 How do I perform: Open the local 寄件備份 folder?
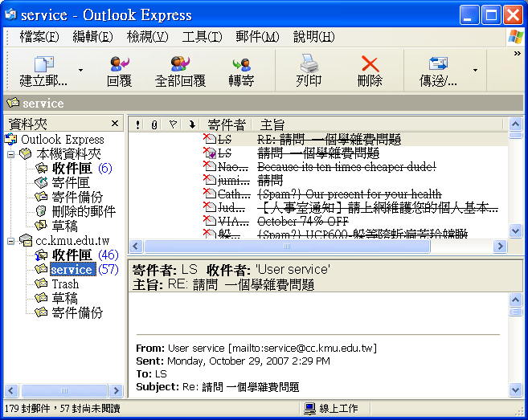coord(77,198)
